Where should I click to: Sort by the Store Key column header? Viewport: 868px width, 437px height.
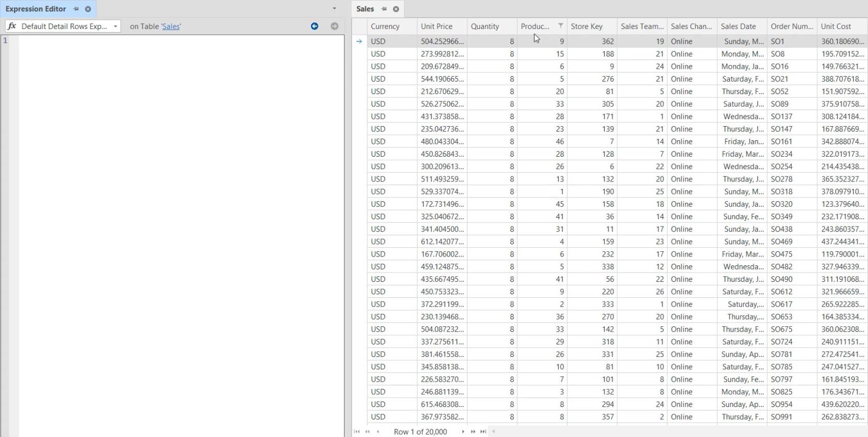point(592,26)
